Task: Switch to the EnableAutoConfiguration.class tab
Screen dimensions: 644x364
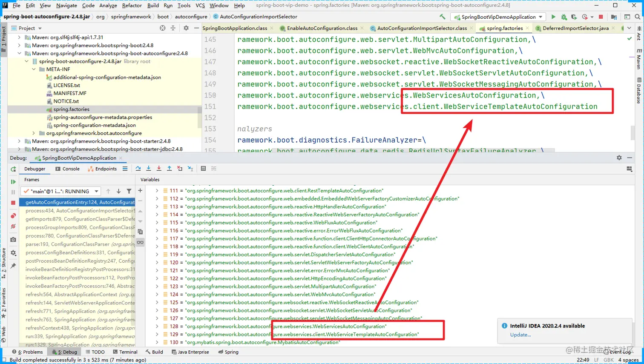Action: (322, 28)
